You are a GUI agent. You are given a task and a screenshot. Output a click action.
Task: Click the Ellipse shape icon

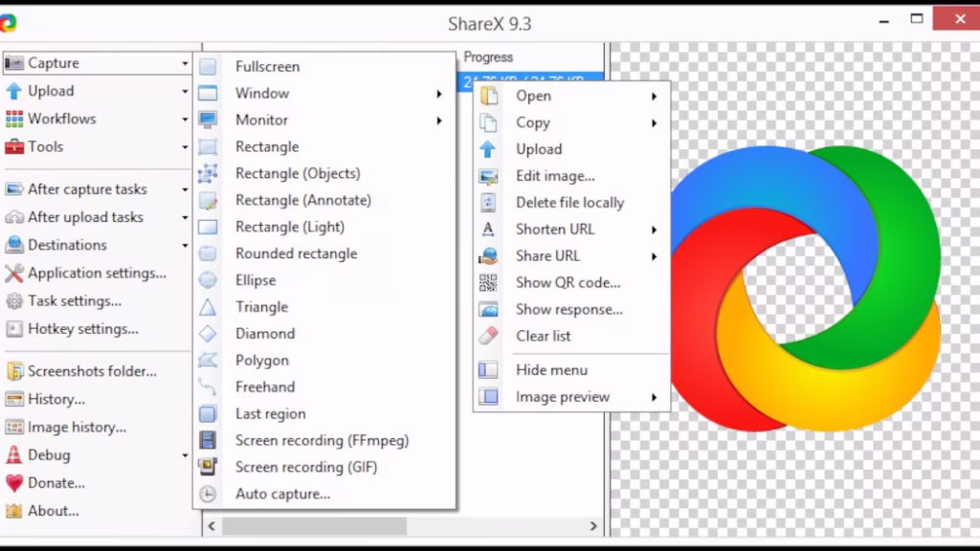click(x=208, y=280)
